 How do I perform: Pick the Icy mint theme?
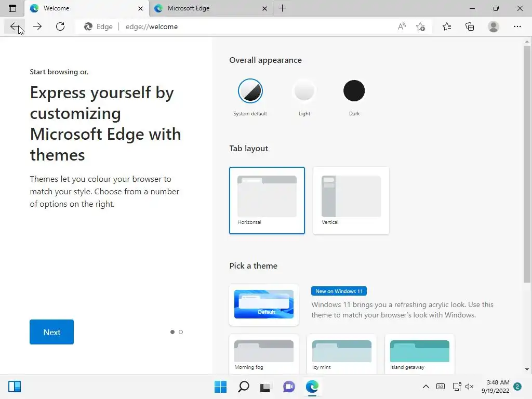(342, 354)
